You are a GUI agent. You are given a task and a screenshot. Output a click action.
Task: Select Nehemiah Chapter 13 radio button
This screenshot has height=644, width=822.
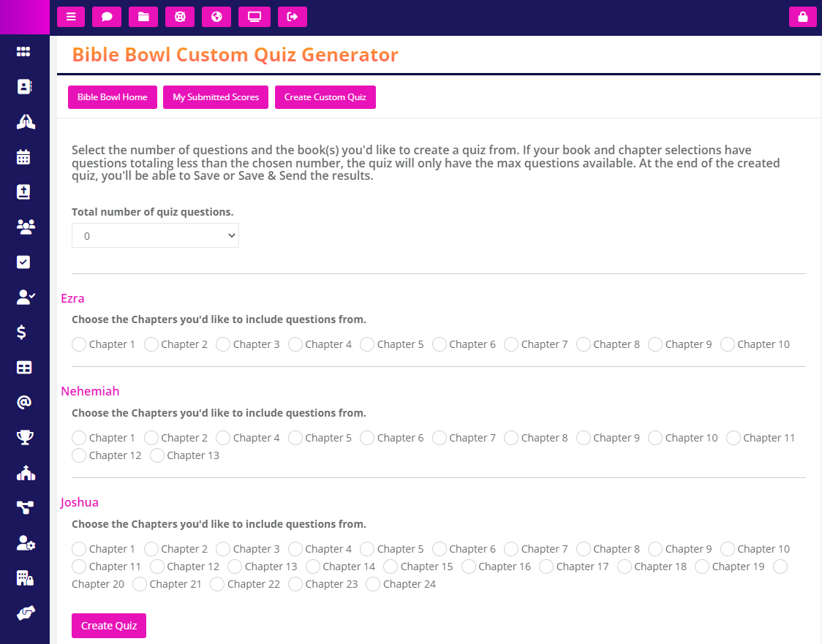click(157, 455)
